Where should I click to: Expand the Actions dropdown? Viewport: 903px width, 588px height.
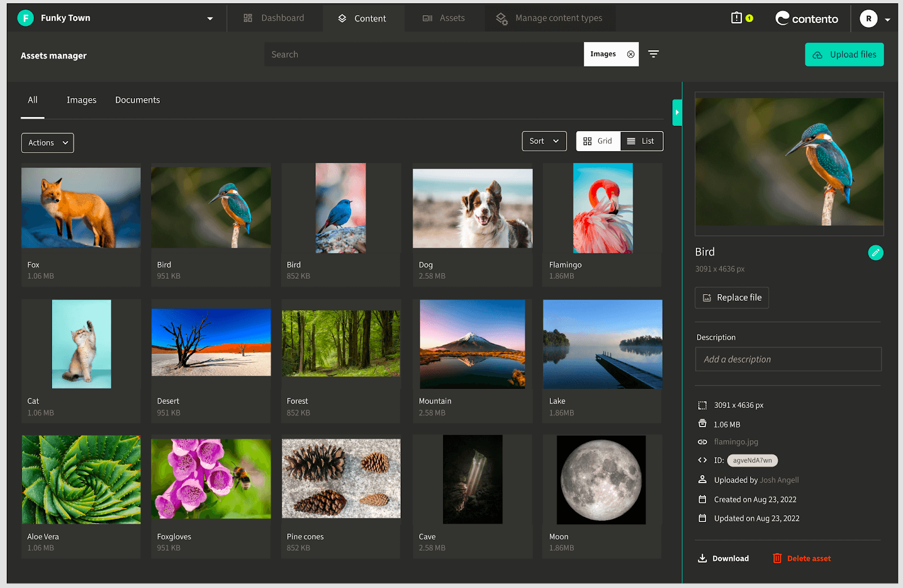click(x=47, y=143)
